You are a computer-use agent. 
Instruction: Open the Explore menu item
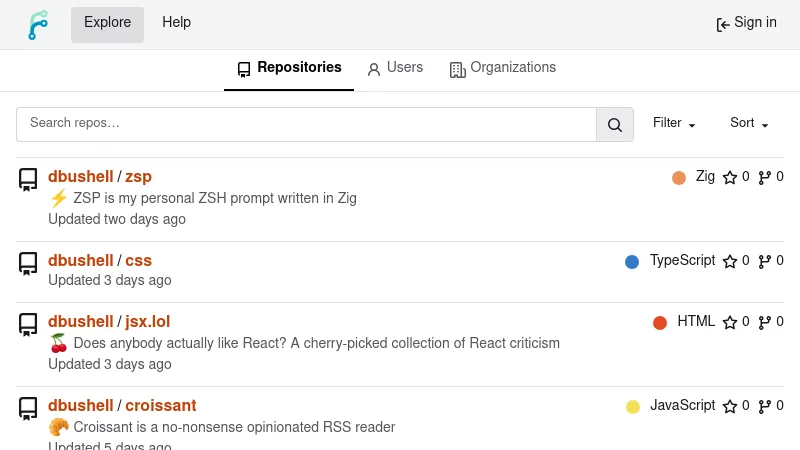click(107, 23)
